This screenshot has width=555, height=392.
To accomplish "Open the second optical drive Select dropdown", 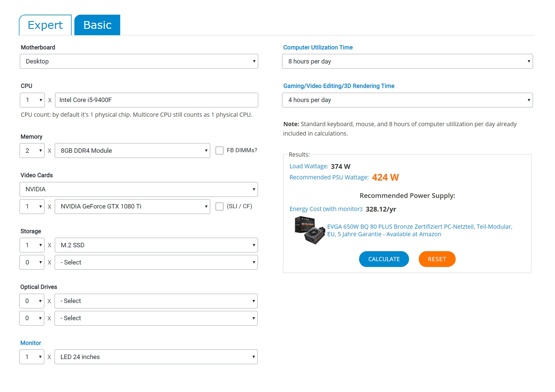I will click(156, 318).
